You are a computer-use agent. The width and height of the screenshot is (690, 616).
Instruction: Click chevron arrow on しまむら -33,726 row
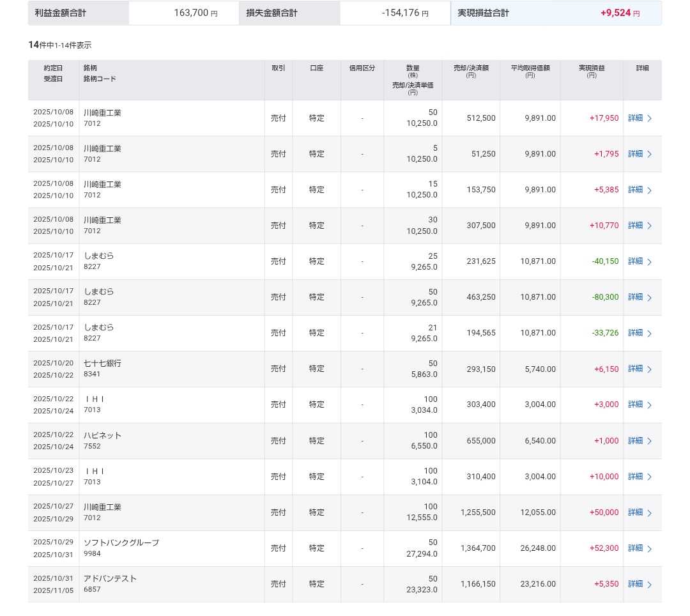[x=650, y=333]
